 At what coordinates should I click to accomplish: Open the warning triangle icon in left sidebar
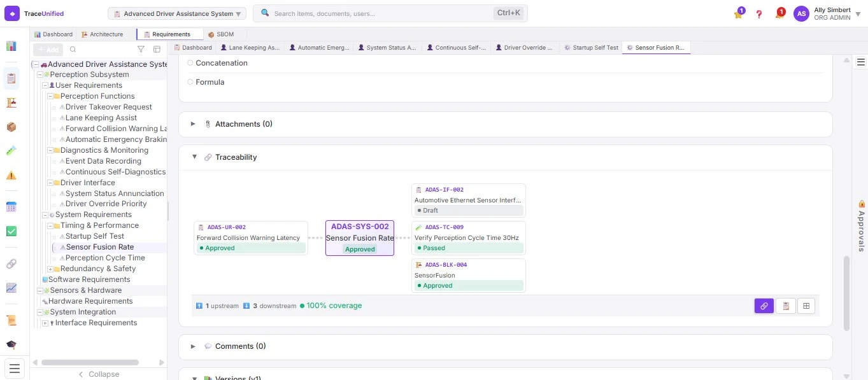pyautogui.click(x=11, y=175)
